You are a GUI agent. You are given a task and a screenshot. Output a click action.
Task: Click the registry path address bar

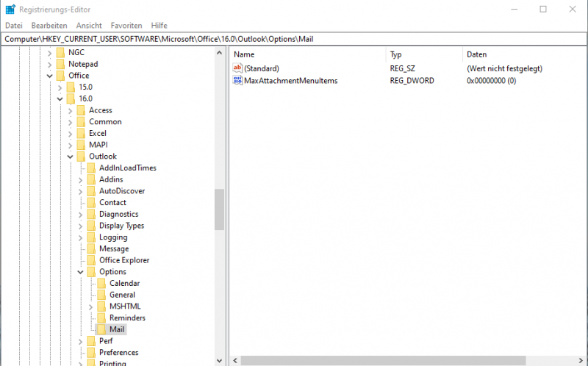[x=294, y=39]
